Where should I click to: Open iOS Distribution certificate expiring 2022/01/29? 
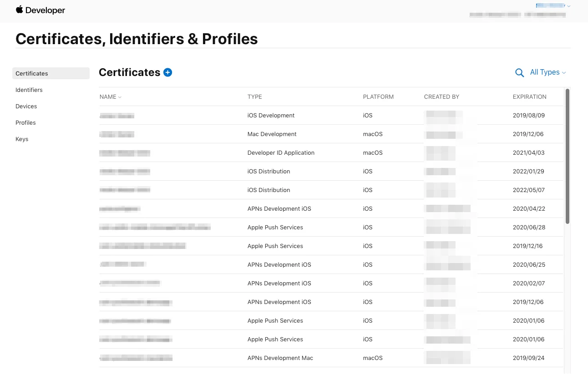tap(269, 172)
